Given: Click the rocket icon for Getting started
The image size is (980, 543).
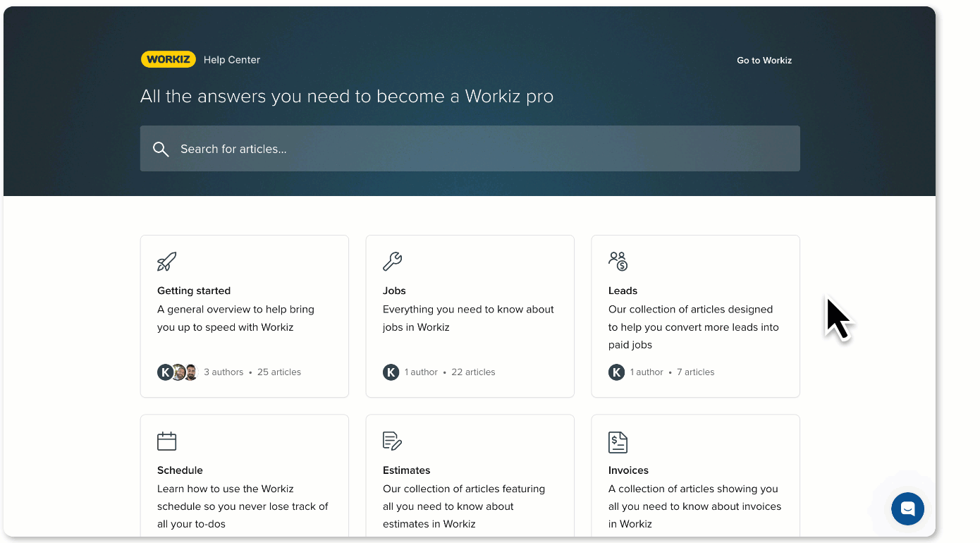Looking at the screenshot, I should [x=166, y=262].
